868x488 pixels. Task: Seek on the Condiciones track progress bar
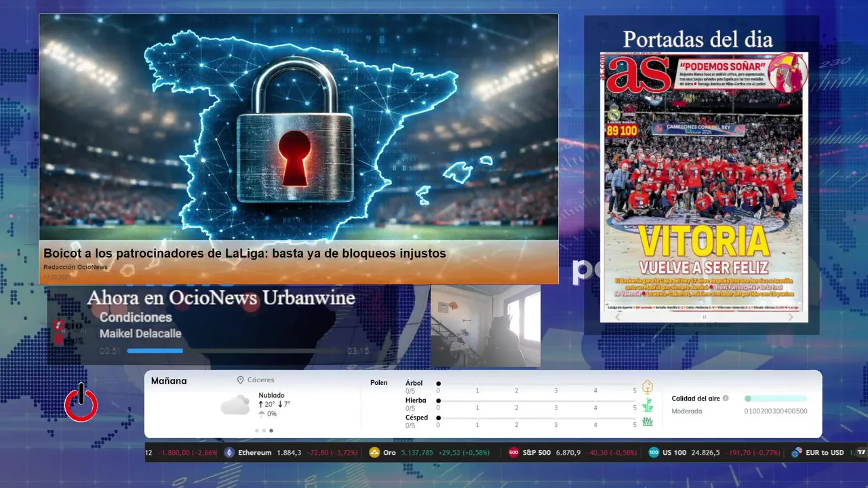click(x=234, y=351)
